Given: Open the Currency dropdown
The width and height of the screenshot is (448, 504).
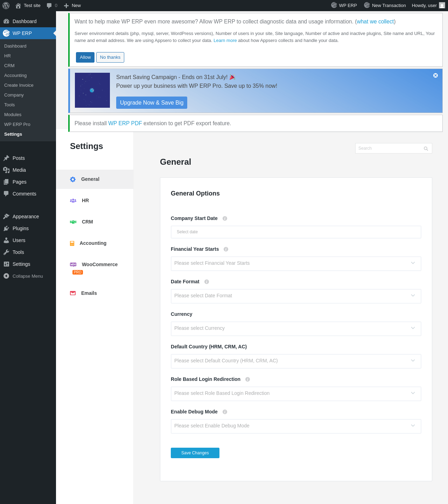Looking at the screenshot, I should (296, 328).
